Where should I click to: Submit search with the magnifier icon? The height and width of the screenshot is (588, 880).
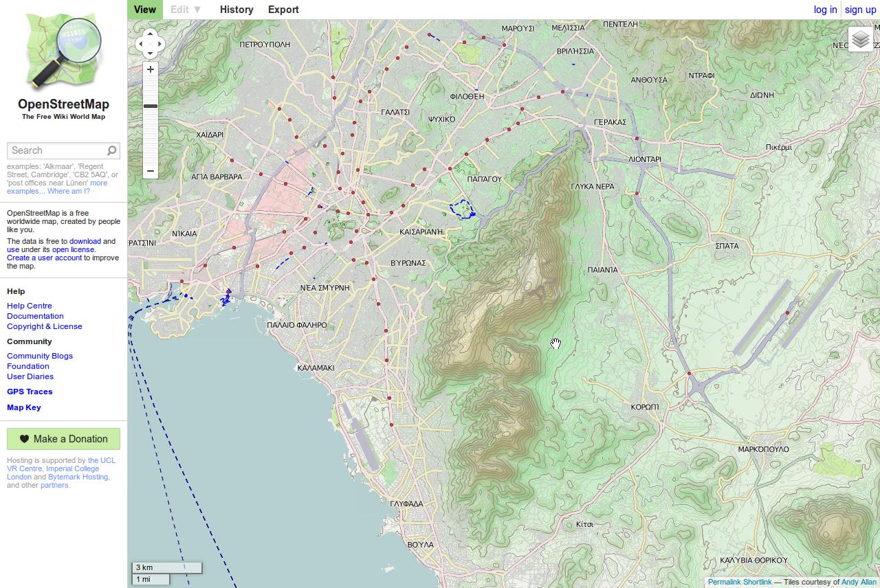pos(111,150)
